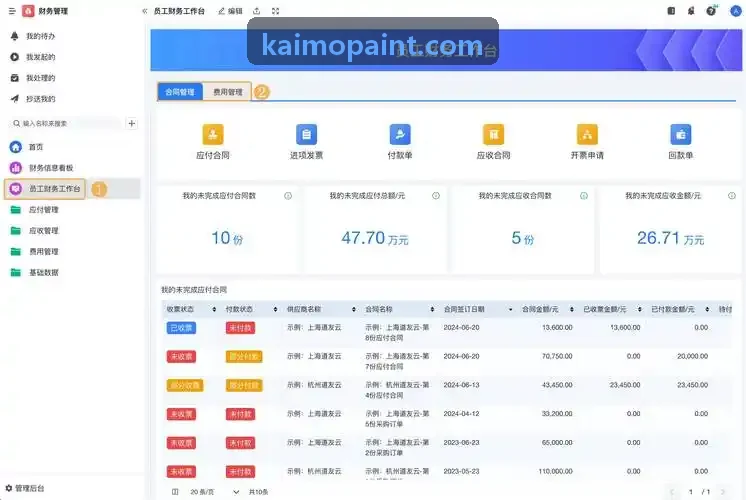746x500 pixels.
Task: Open 我处理的 in the sidebar
Action: point(40,78)
